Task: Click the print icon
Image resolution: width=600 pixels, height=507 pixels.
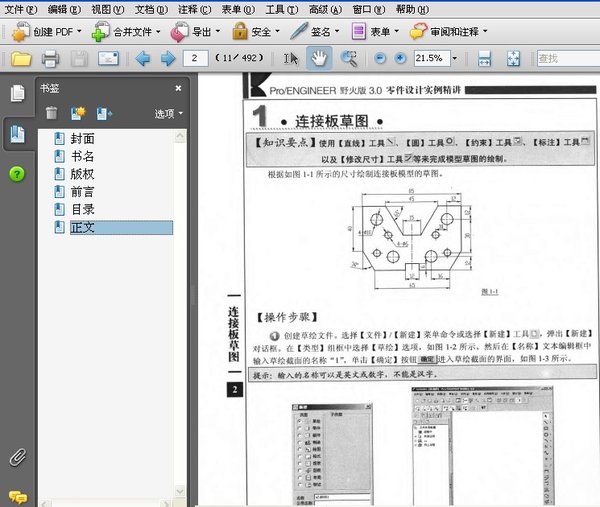Action: click(x=49, y=59)
